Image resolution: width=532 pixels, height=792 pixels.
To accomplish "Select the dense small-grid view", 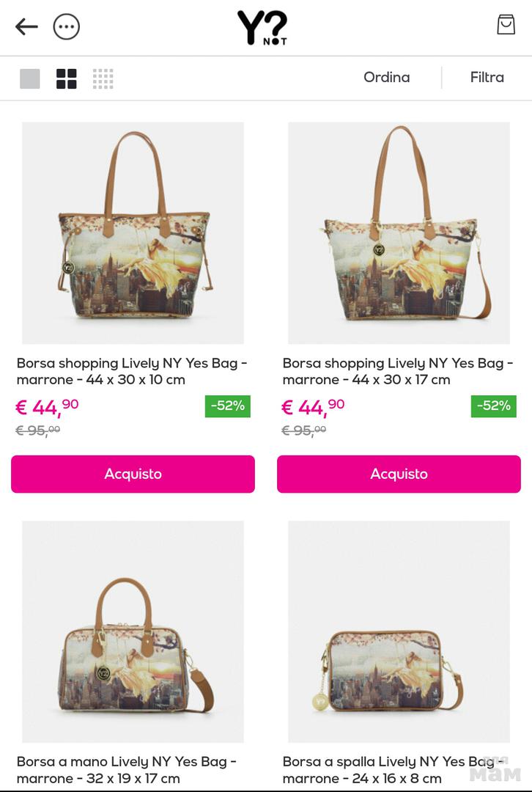I will [103, 78].
